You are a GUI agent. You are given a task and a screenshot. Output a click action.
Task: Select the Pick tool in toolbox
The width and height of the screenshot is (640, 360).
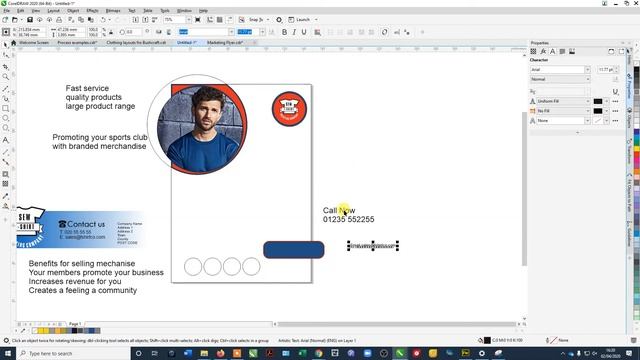point(5,44)
